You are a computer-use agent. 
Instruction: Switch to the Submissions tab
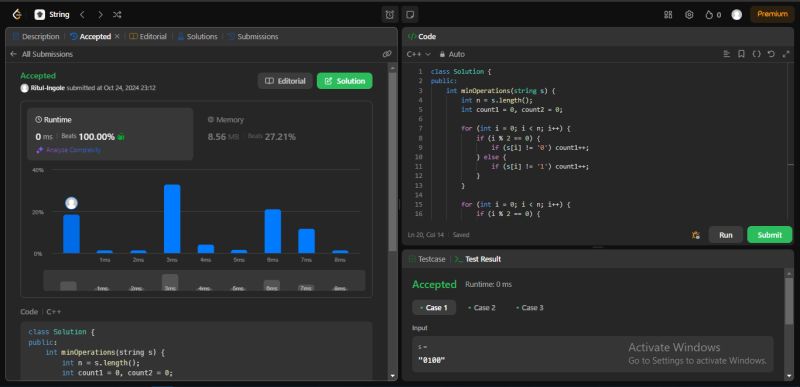[x=253, y=37]
